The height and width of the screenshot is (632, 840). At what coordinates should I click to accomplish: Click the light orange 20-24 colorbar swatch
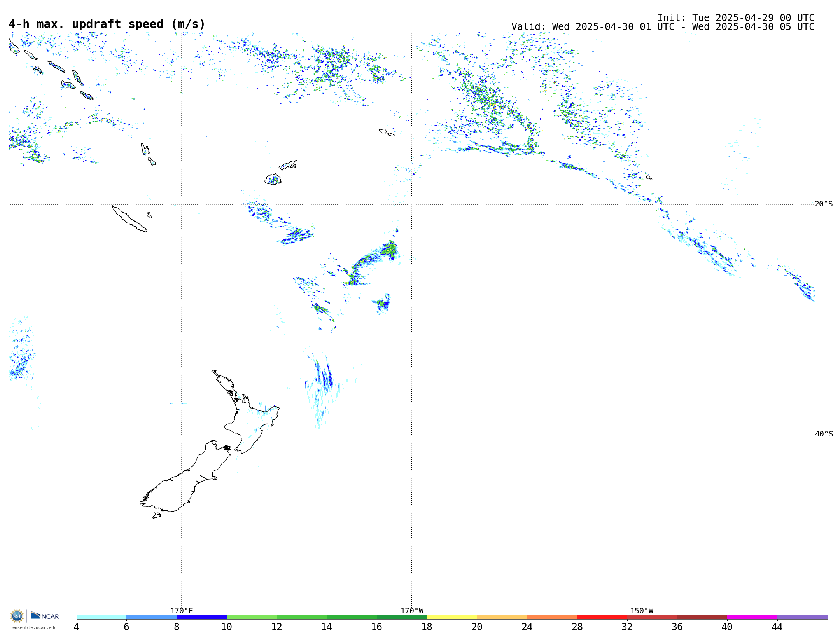pos(502,617)
